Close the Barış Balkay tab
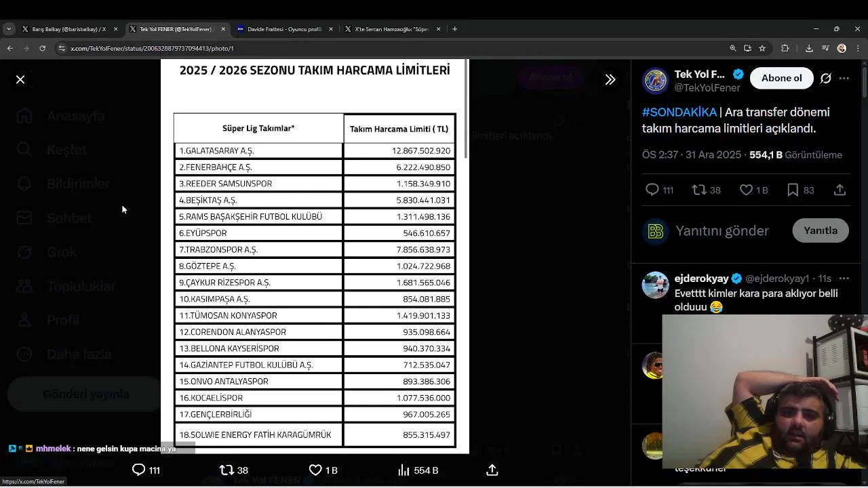 [115, 29]
